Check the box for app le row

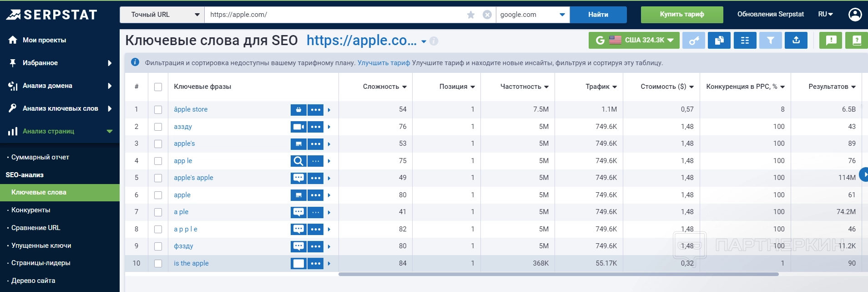point(158,161)
